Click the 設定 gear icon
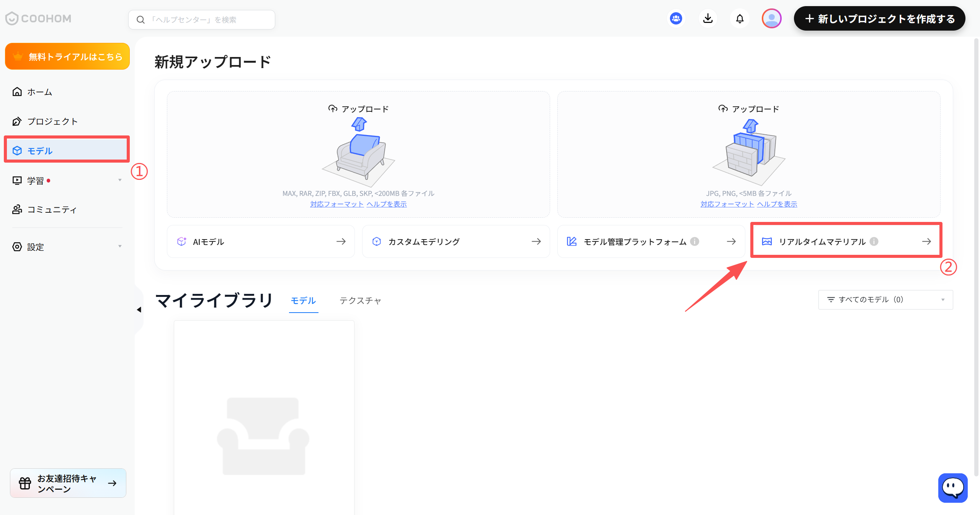The height and width of the screenshot is (515, 980). tap(17, 247)
